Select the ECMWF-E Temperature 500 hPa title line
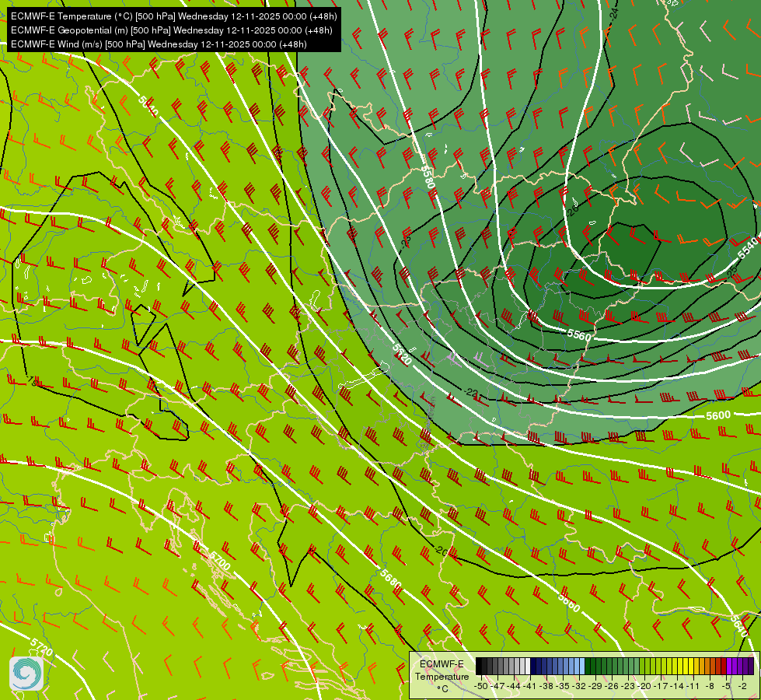The width and height of the screenshot is (761, 700). pyautogui.click(x=174, y=16)
